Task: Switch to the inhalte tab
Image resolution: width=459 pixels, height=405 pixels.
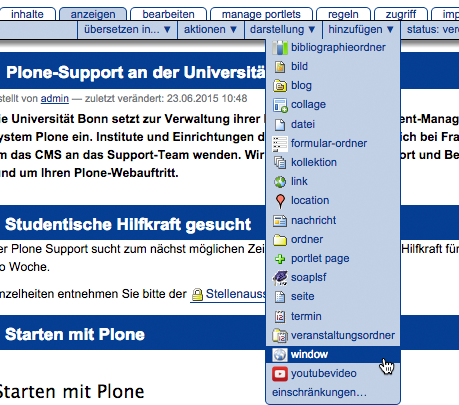Action: pyautogui.click(x=27, y=14)
